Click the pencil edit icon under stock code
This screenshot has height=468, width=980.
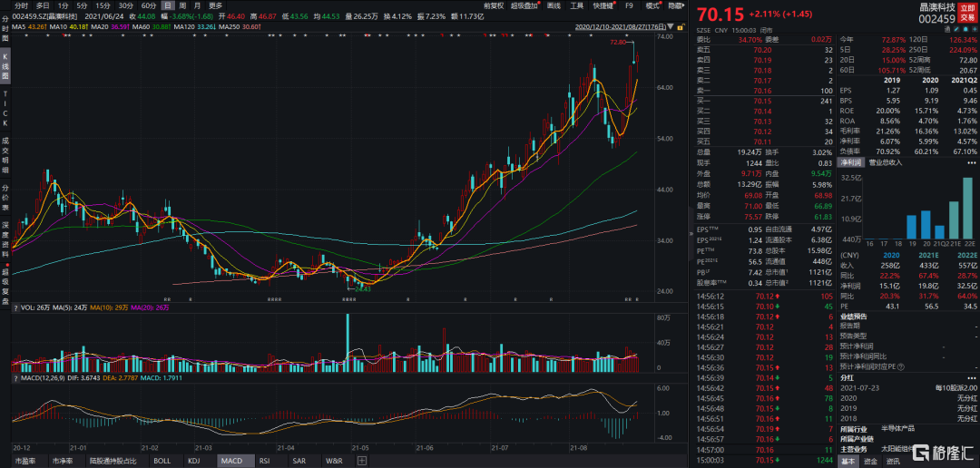(956, 29)
